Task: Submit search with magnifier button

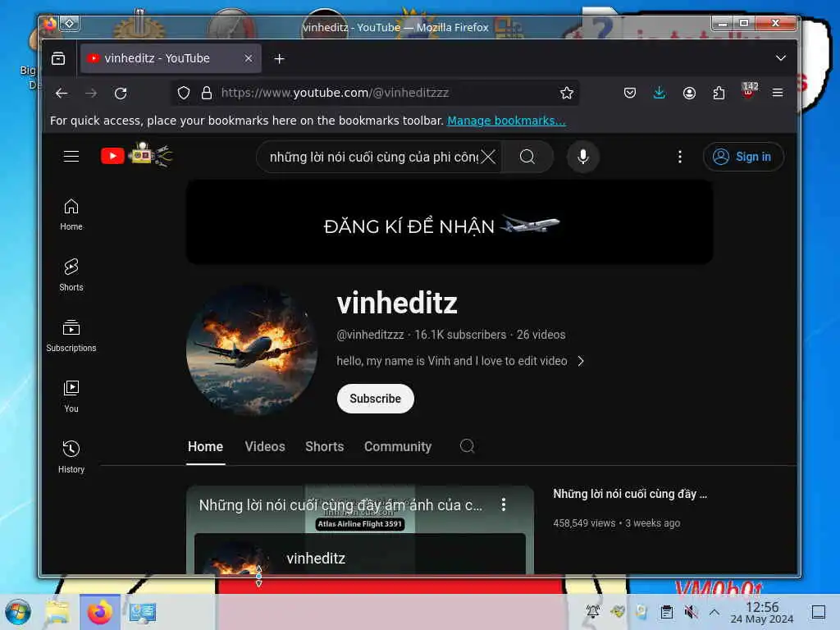Action: [527, 157]
